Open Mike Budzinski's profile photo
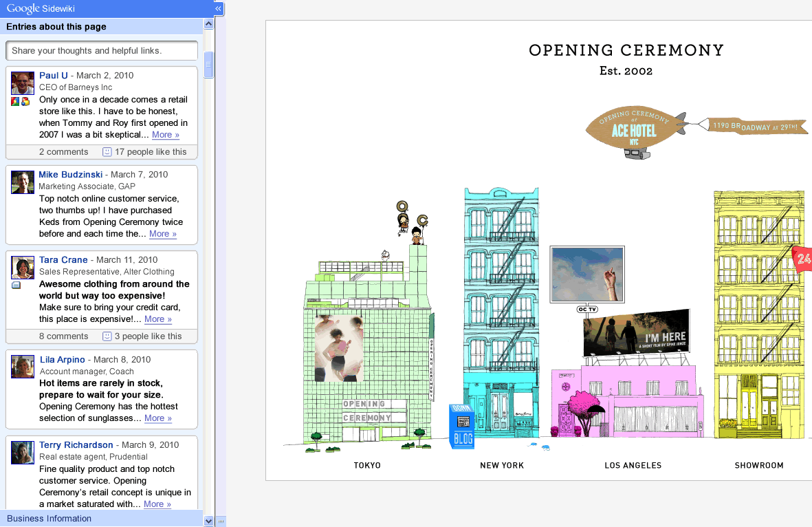Screen dimensions: 812x527 tap(23, 182)
